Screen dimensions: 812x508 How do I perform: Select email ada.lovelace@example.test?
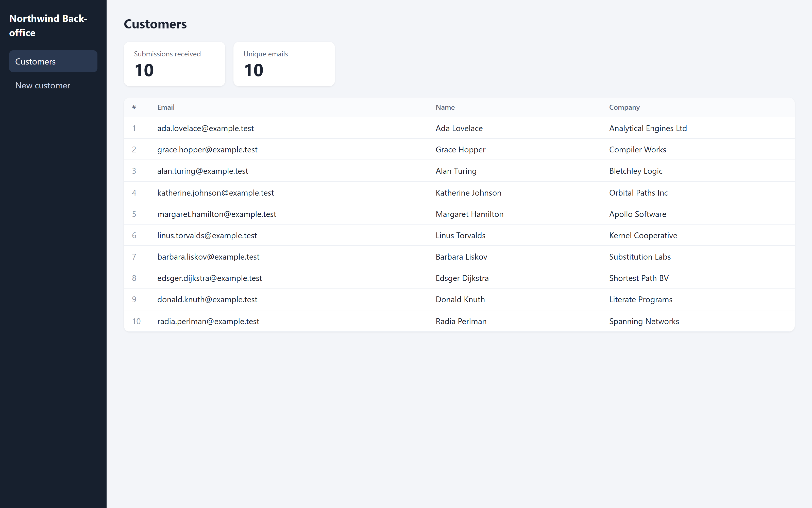tap(205, 128)
